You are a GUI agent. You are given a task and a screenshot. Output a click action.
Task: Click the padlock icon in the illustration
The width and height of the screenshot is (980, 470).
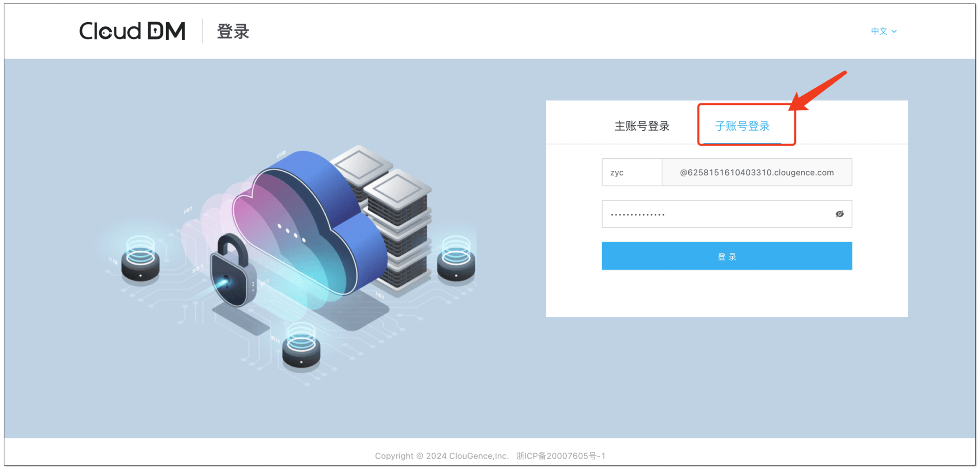pyautogui.click(x=232, y=272)
